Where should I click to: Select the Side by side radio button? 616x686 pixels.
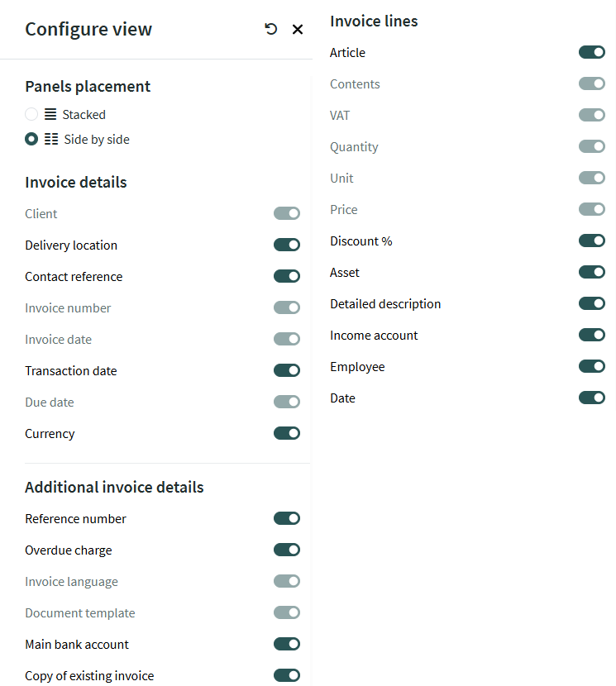click(31, 140)
